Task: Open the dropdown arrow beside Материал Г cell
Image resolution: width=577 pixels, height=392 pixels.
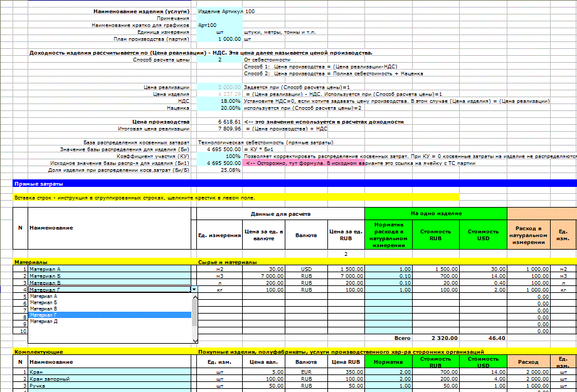Action: [x=194, y=290]
